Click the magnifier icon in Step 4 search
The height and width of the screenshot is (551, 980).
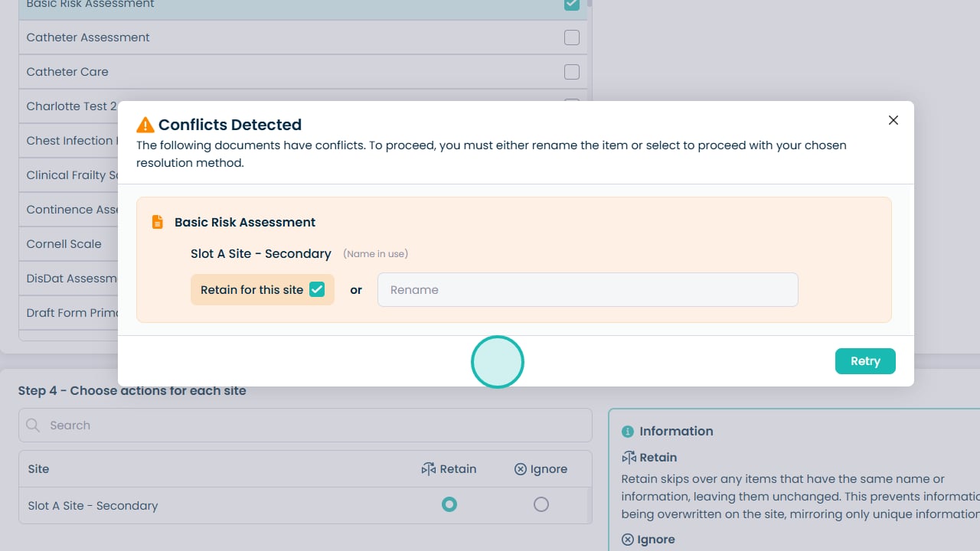(x=33, y=425)
